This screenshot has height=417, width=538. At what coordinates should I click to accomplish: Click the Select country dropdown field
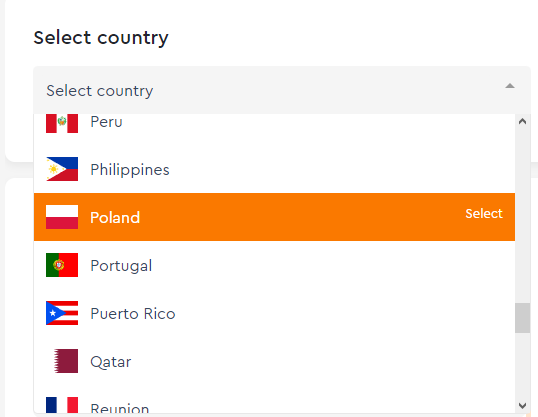(282, 90)
